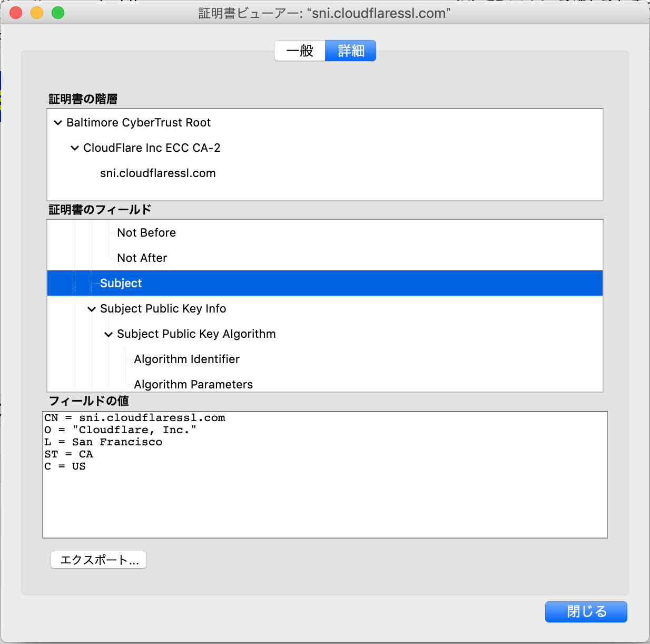Click the C = US value line
Image resolution: width=650 pixels, height=644 pixels.
pos(65,466)
